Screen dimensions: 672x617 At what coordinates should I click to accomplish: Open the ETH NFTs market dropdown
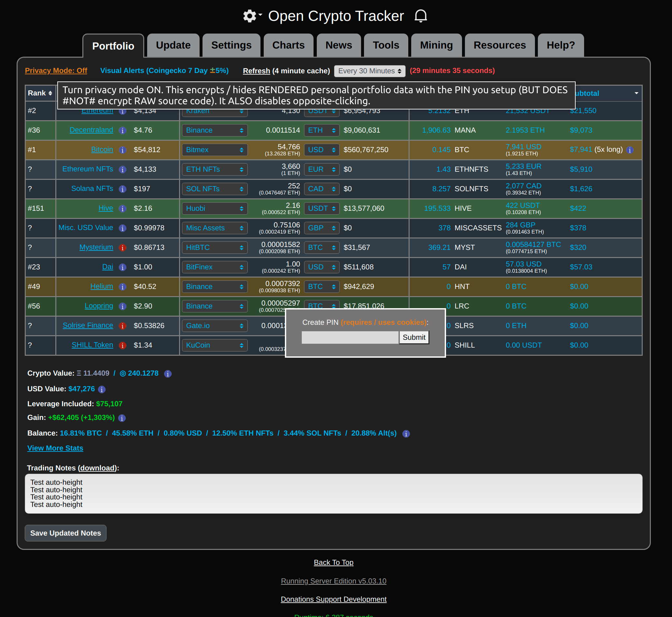pyautogui.click(x=215, y=169)
